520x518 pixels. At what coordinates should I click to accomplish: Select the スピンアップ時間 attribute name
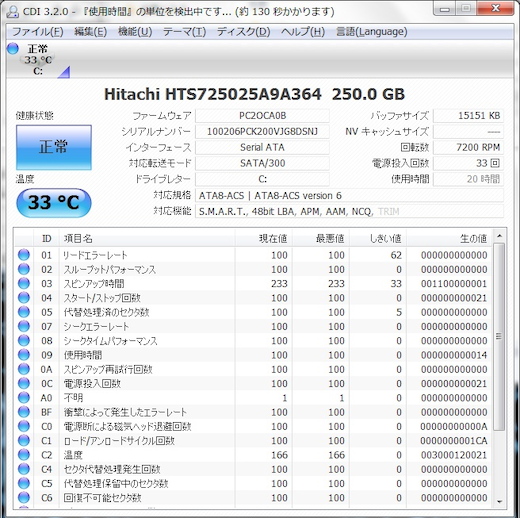click(x=94, y=284)
